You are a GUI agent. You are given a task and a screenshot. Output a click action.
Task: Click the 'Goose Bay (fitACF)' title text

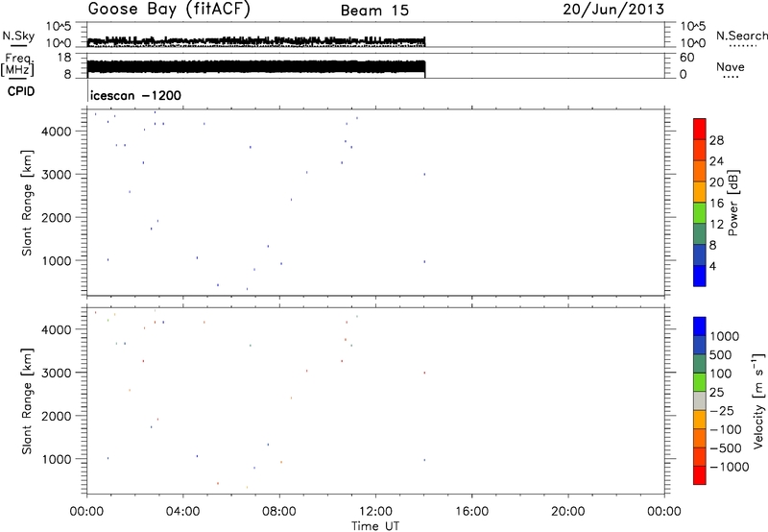pyautogui.click(x=169, y=10)
